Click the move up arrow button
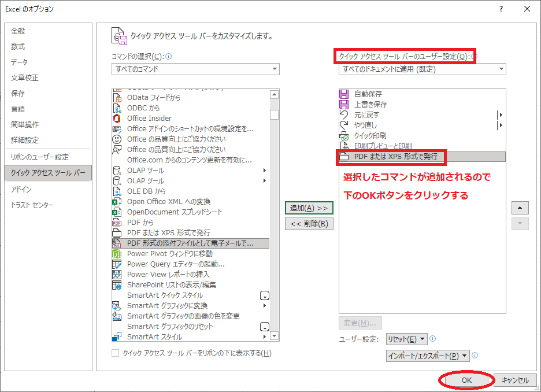The height and width of the screenshot is (392, 541). click(x=520, y=208)
